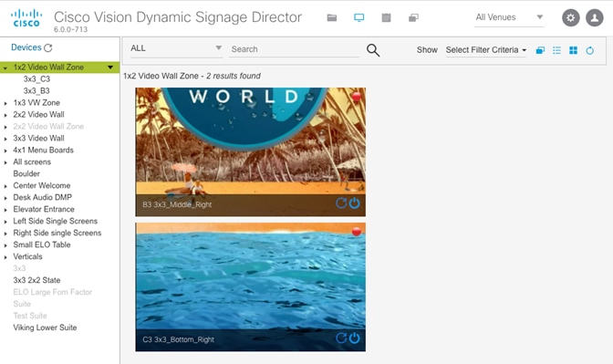Select the Boulder group
Screen dimensions: 613x364
pos(26,173)
